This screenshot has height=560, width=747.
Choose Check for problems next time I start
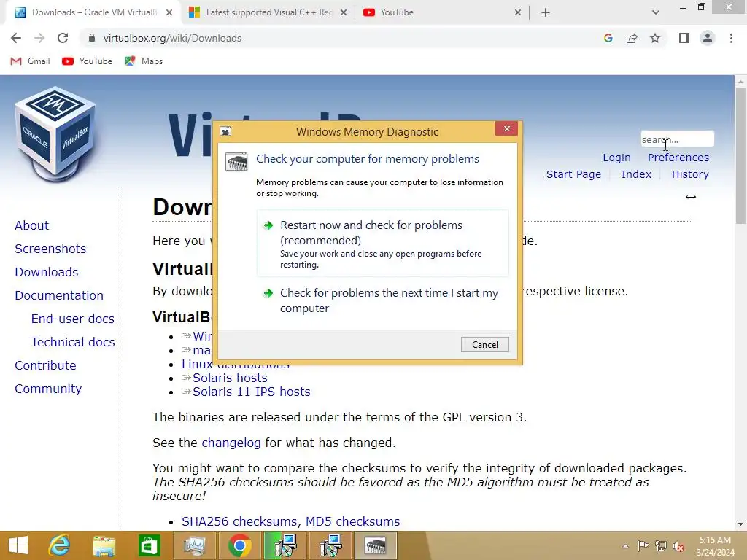coord(382,300)
